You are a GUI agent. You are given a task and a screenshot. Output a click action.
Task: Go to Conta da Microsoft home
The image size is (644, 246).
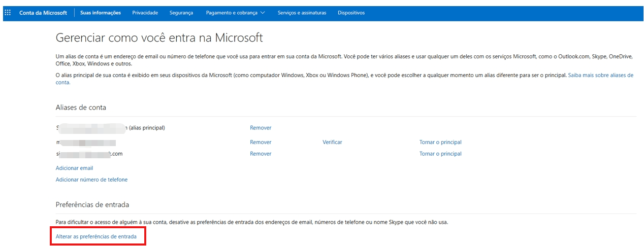coord(43,13)
